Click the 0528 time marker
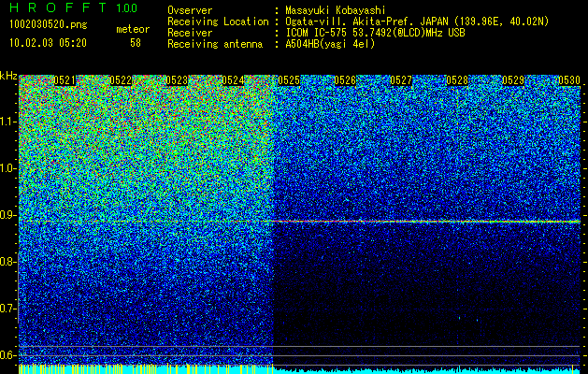 pos(457,80)
